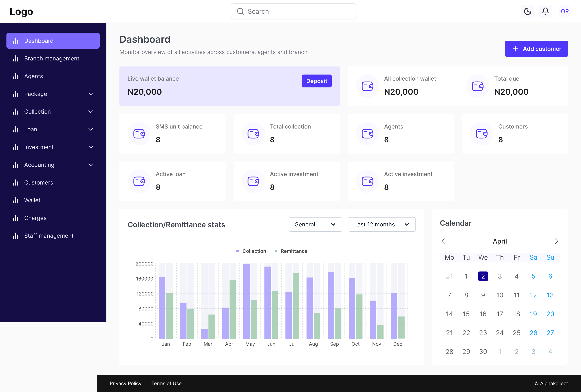Click the wallet icon beside All collection wallet
581x392 pixels.
(x=367, y=86)
